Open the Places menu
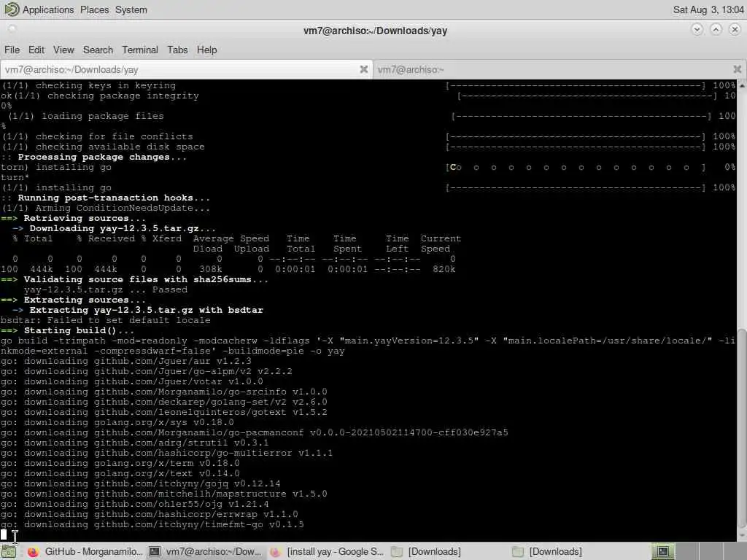Screen dimensions: 747x560 coord(94,9)
